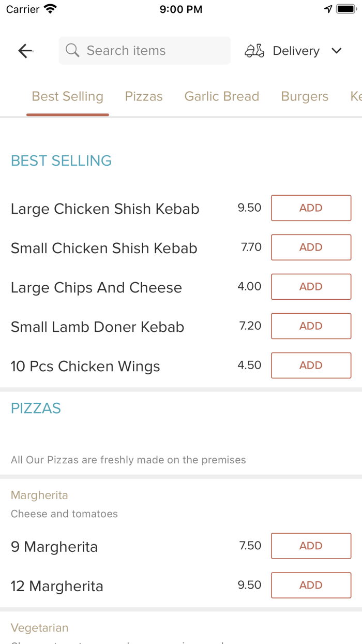
Task: Open the Garlic Bread tab
Action: point(222,97)
